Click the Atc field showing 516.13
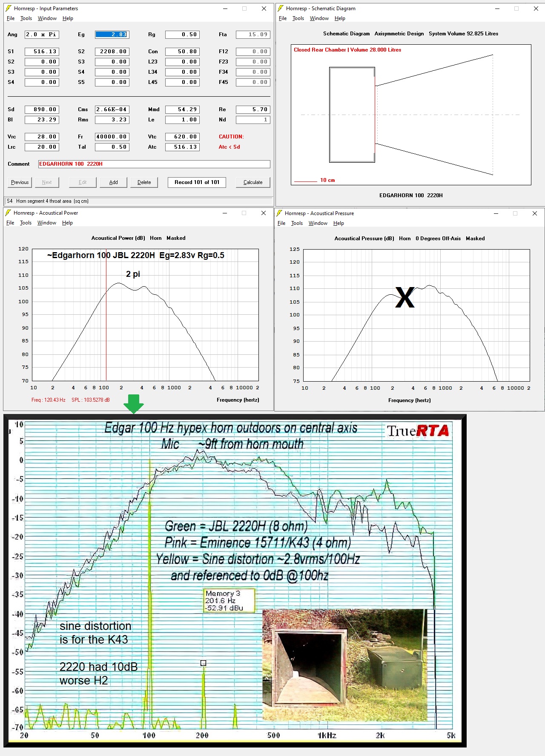545x756 pixels. (182, 147)
